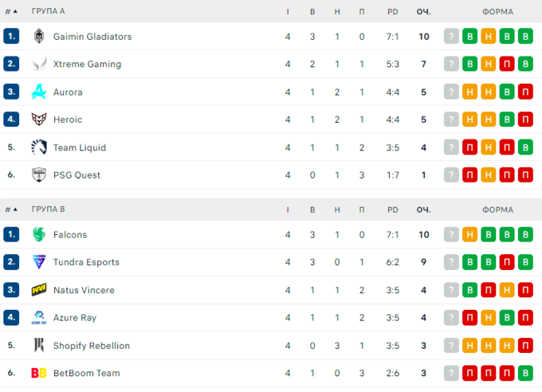Click BetBoom Team's green В win badge

pos(525,373)
